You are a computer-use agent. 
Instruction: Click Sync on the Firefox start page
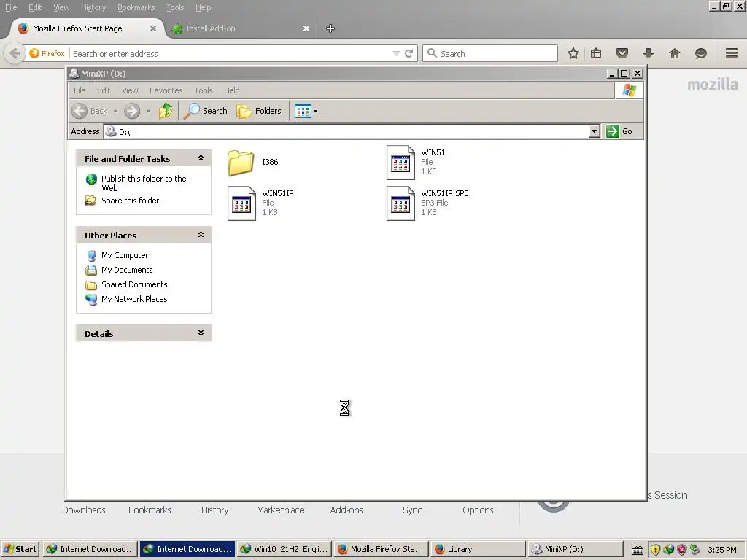tap(412, 510)
